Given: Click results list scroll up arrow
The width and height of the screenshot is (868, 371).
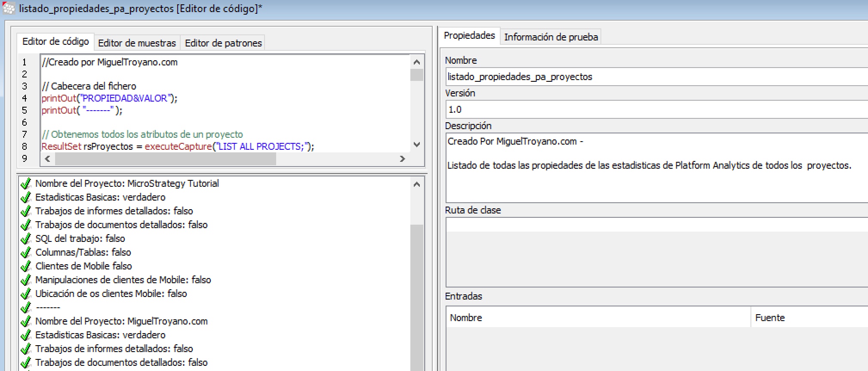Looking at the screenshot, I should point(416,184).
